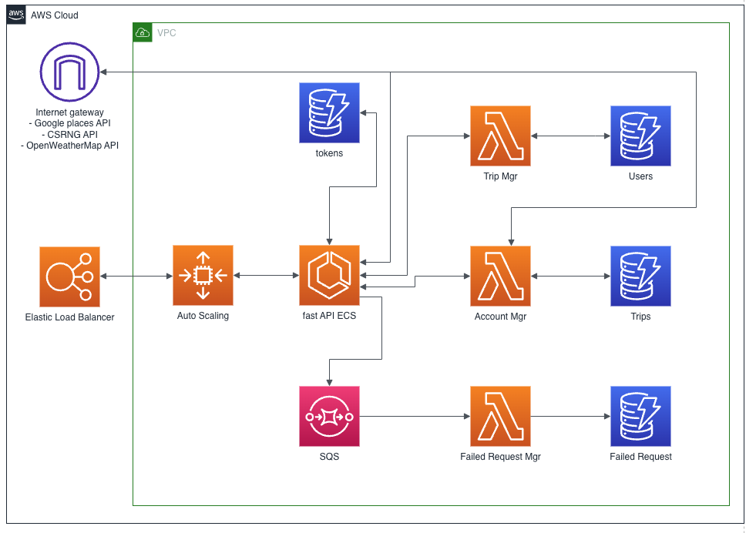
Task: Select the Users DynamoDB icon
Action: pos(640,136)
